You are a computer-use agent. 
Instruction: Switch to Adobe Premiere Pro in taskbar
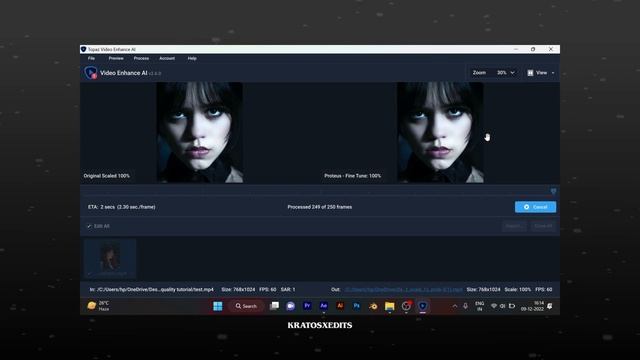(307, 306)
